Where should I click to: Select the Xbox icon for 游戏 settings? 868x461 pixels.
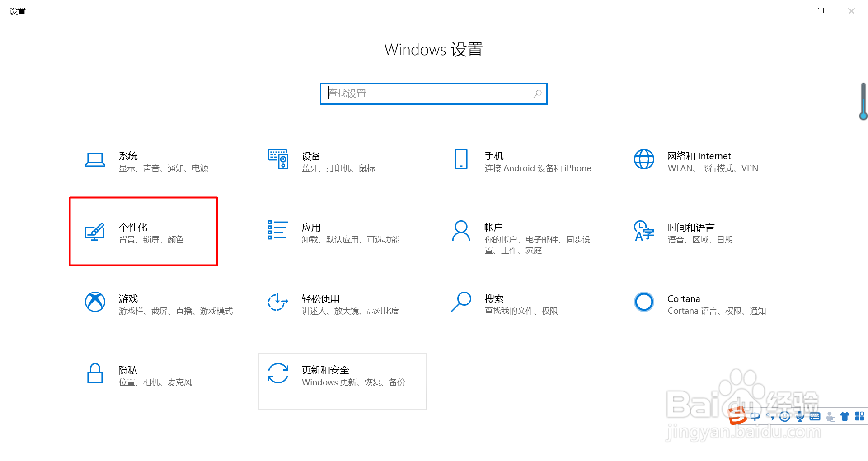(95, 303)
